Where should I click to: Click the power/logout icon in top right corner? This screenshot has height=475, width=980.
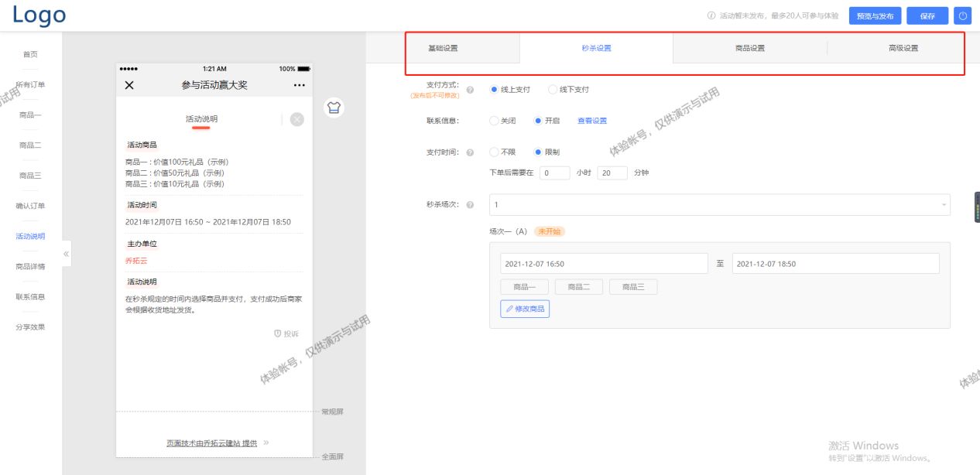[962, 15]
